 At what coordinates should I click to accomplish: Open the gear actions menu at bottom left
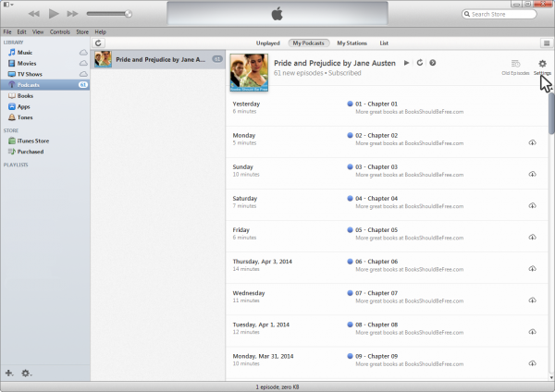click(x=26, y=373)
